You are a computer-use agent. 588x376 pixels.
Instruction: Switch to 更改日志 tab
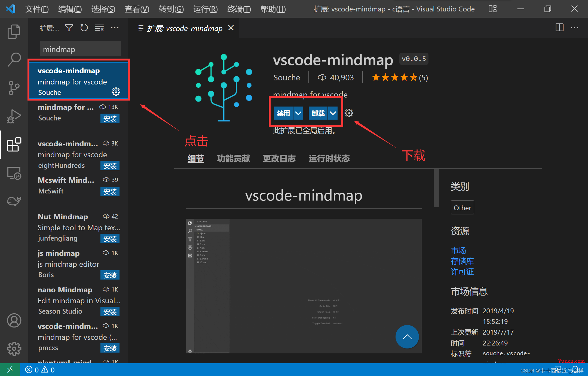coord(279,158)
